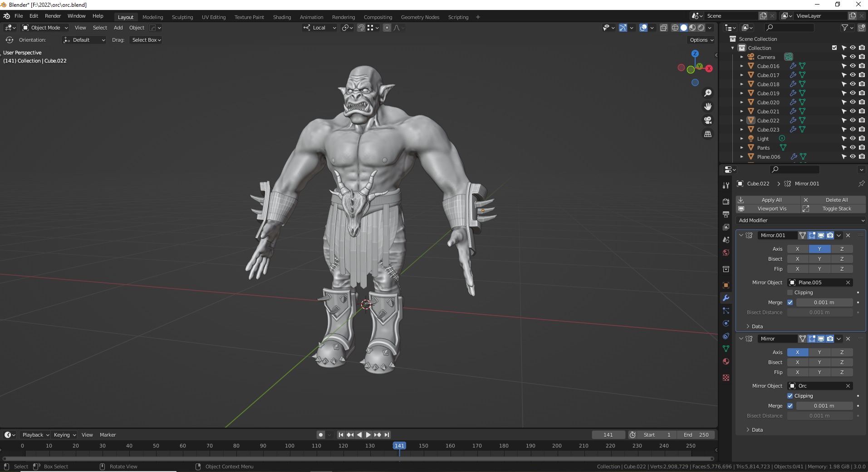Open the Object Properties orange square icon

(726, 285)
